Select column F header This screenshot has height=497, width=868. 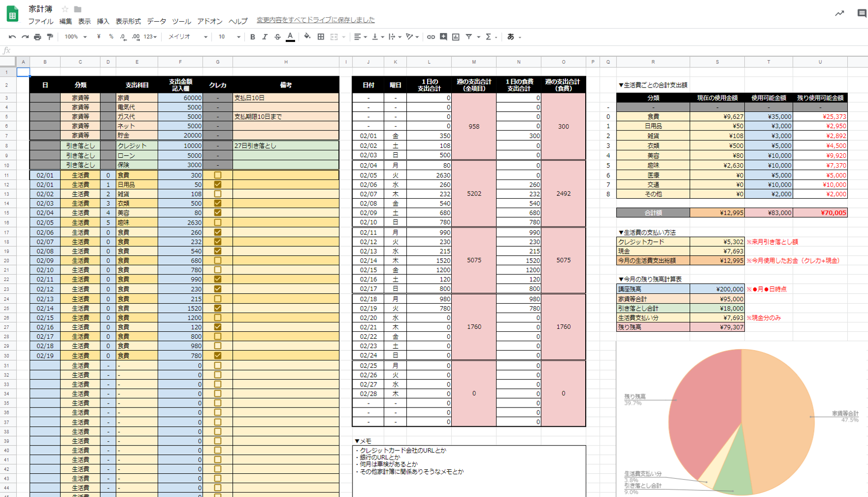180,62
